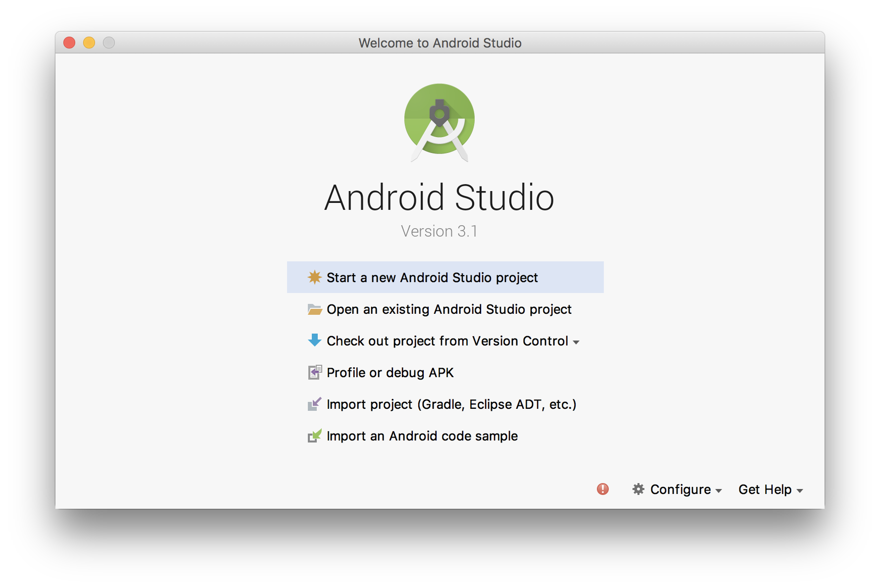This screenshot has height=588, width=880.
Task: Click the folder icon for opening projects
Action: tap(315, 309)
